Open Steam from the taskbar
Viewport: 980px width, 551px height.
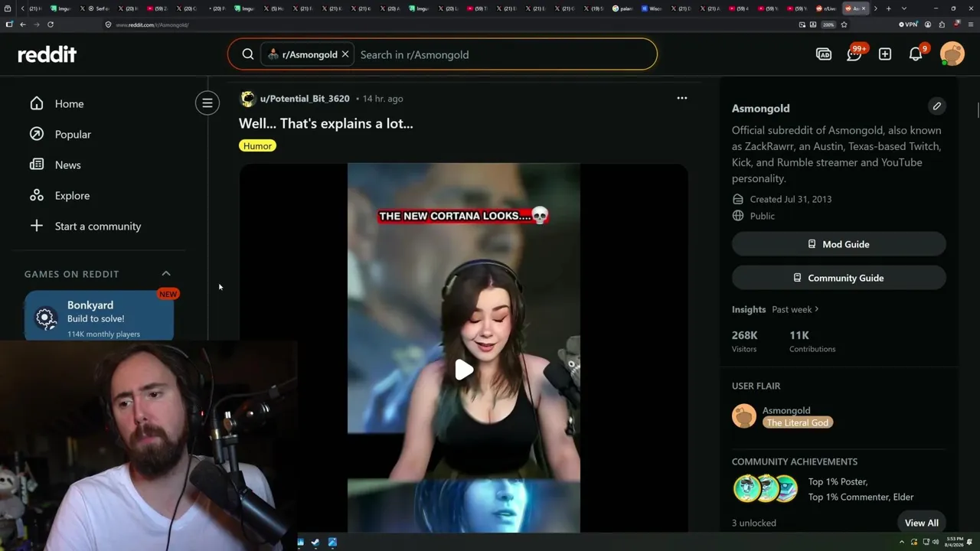[x=315, y=543]
